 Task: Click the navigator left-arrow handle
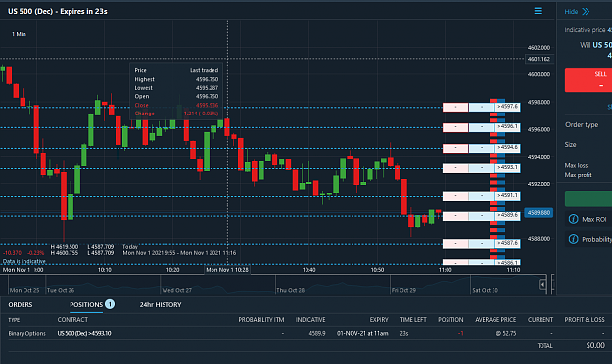click(542, 285)
